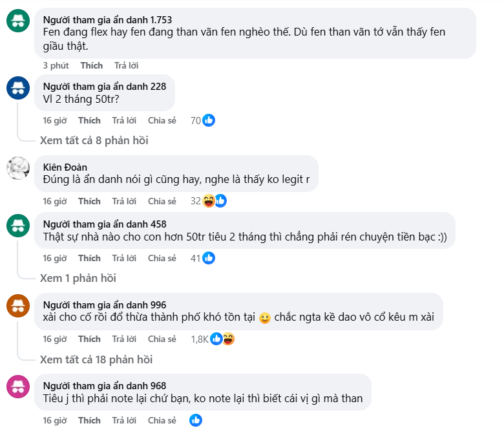The height and width of the screenshot is (428, 504).
Task: Click anonymous participant 996's orange avatar
Action: [x=17, y=306]
